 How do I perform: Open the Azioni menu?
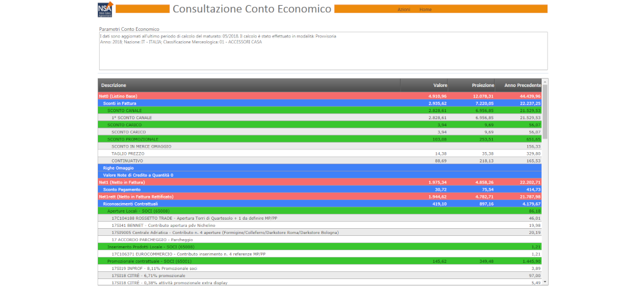tap(404, 10)
